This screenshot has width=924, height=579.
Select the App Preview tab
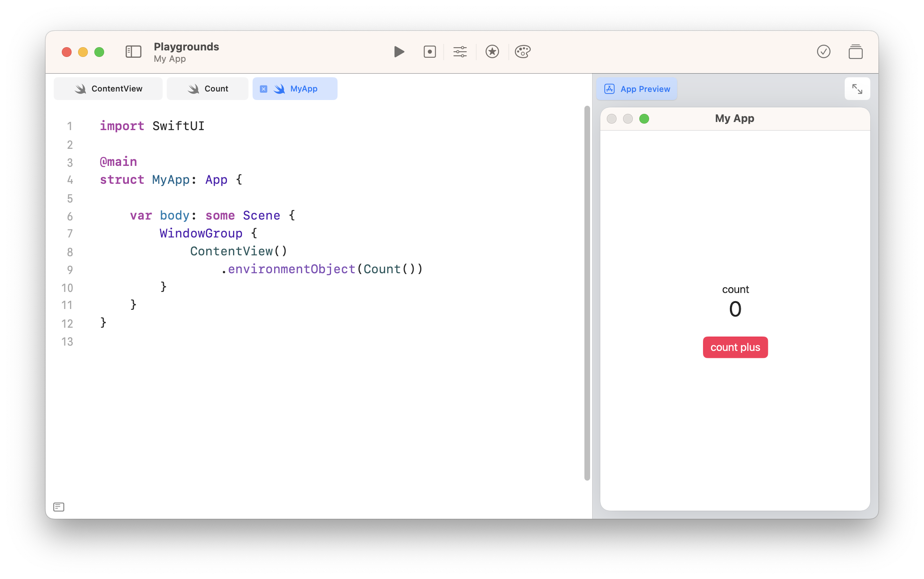coord(637,89)
